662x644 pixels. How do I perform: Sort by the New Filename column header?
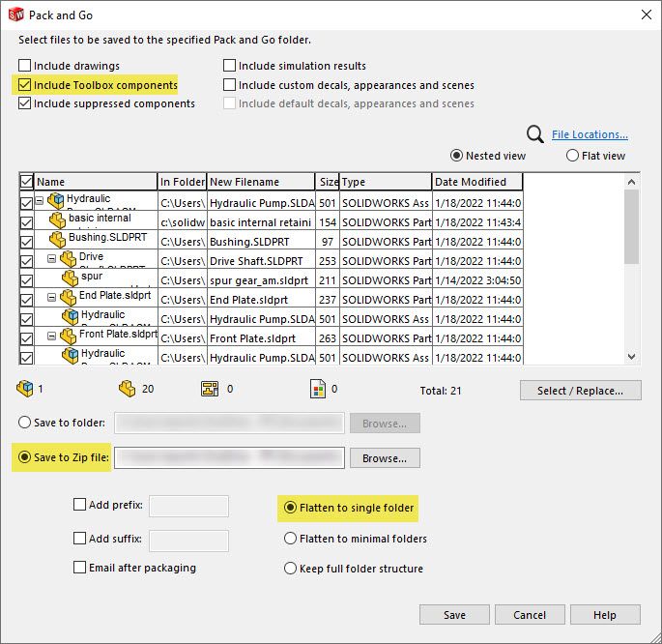(x=260, y=182)
